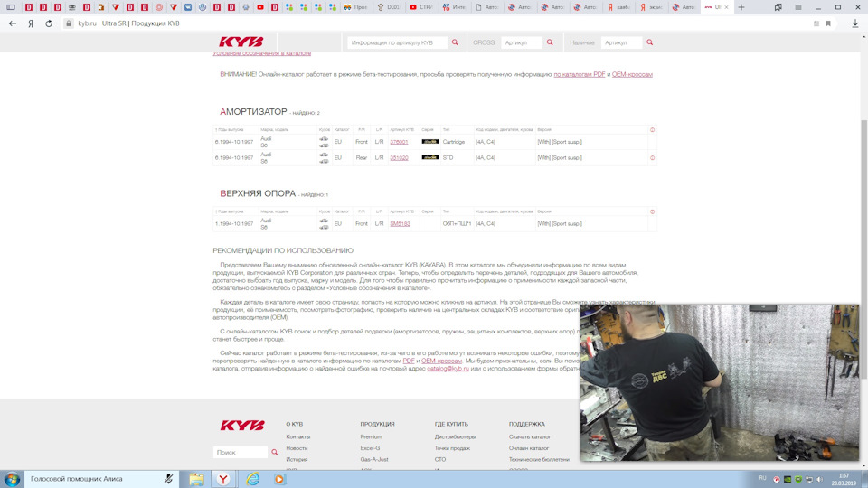Open the PDF link in last recommendations paragraph

click(x=409, y=361)
